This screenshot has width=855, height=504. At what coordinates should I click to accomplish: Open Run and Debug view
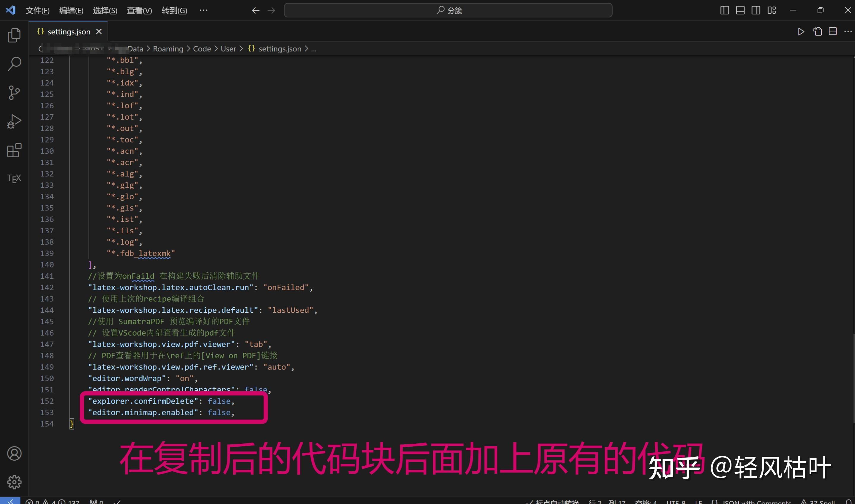click(x=14, y=121)
